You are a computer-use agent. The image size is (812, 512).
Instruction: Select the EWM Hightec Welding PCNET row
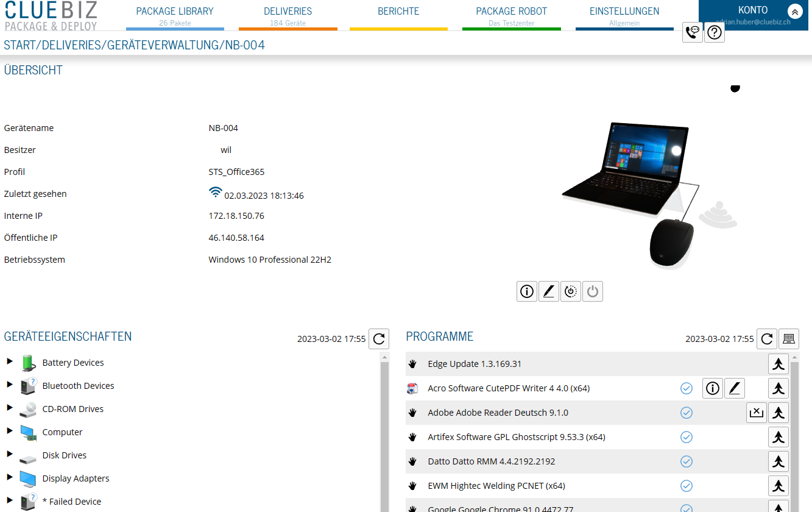[x=598, y=486]
